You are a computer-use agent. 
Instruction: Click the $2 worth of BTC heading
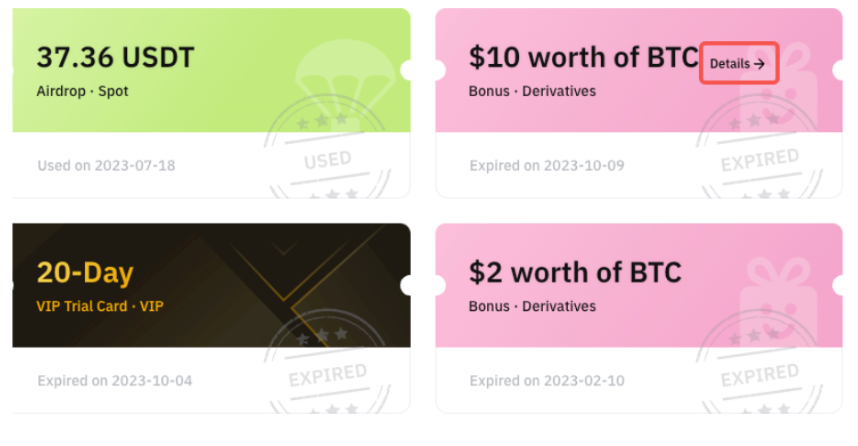pyautogui.click(x=575, y=272)
